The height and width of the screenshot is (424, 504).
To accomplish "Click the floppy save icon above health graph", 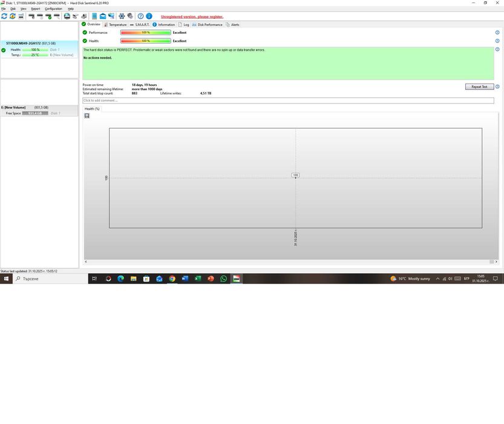I will (x=87, y=116).
